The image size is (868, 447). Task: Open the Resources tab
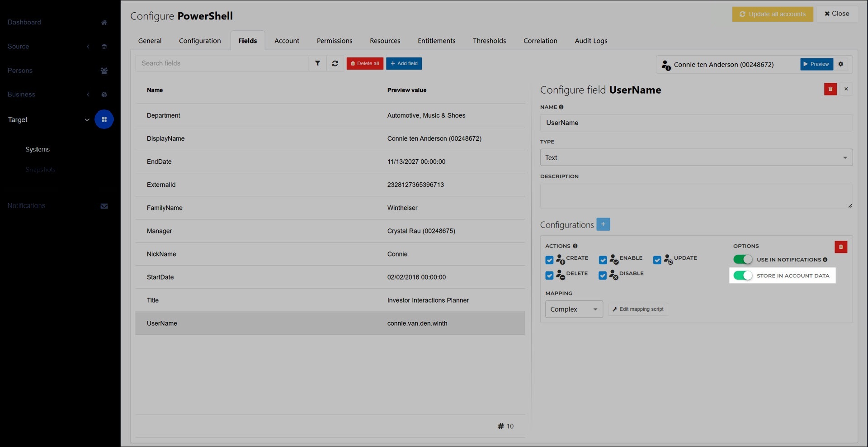pyautogui.click(x=385, y=41)
